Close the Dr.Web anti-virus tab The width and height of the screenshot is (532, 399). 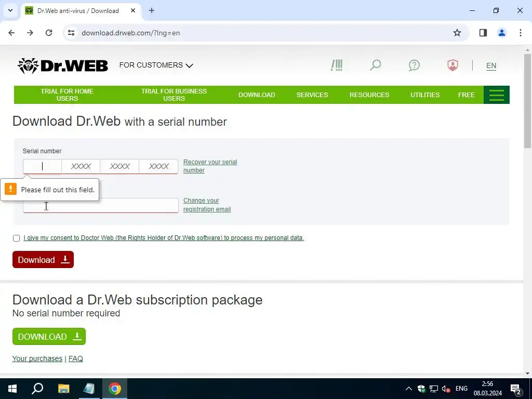(133, 10)
